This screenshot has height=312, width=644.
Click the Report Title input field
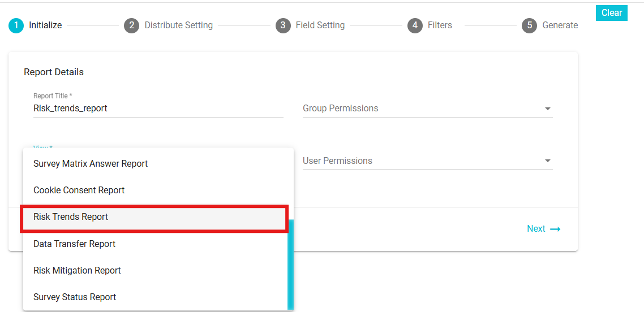tap(158, 109)
